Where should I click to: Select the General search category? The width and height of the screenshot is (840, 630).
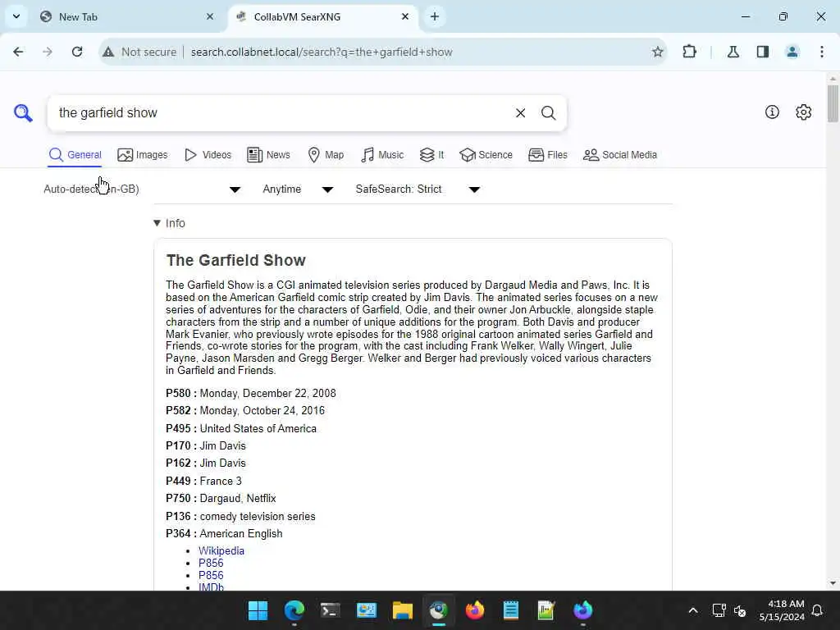click(75, 155)
